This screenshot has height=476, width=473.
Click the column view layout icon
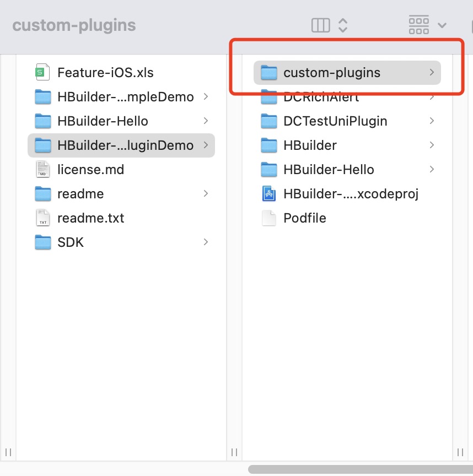[320, 25]
